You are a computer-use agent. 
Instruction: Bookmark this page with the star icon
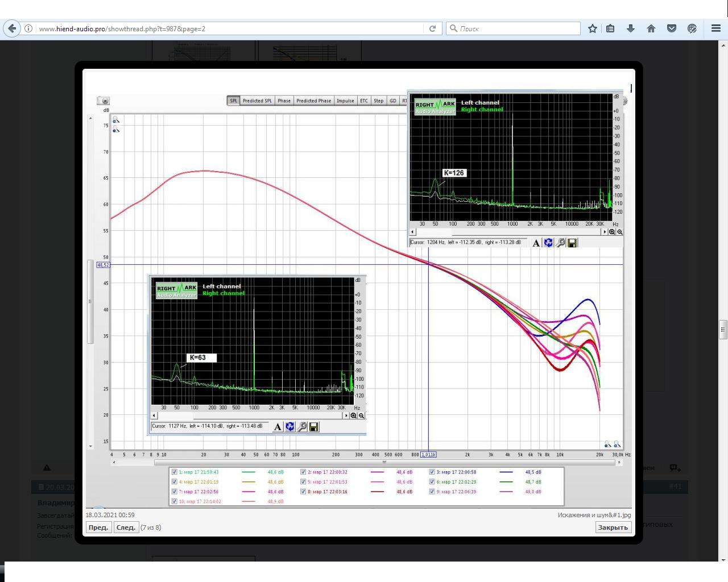(593, 28)
